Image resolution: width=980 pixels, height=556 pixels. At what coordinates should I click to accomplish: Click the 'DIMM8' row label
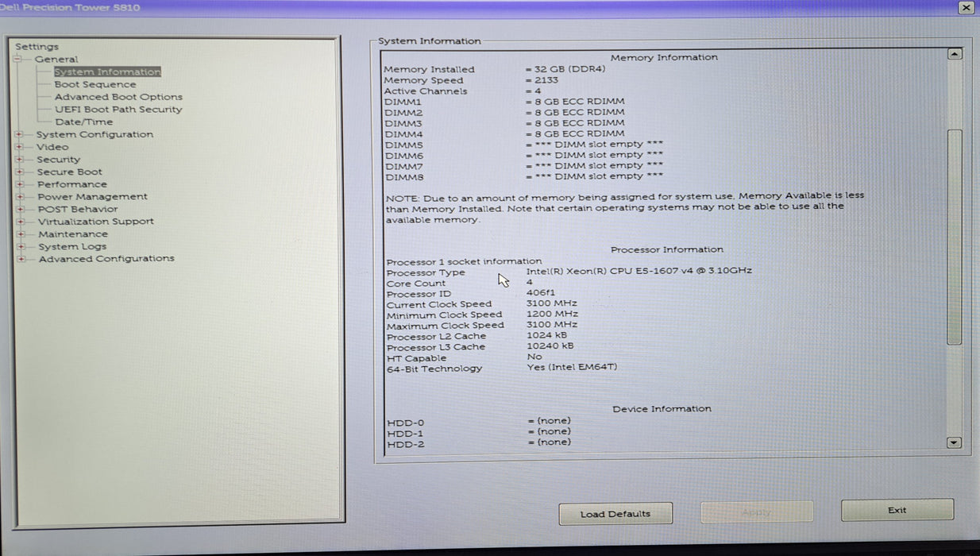tap(404, 177)
